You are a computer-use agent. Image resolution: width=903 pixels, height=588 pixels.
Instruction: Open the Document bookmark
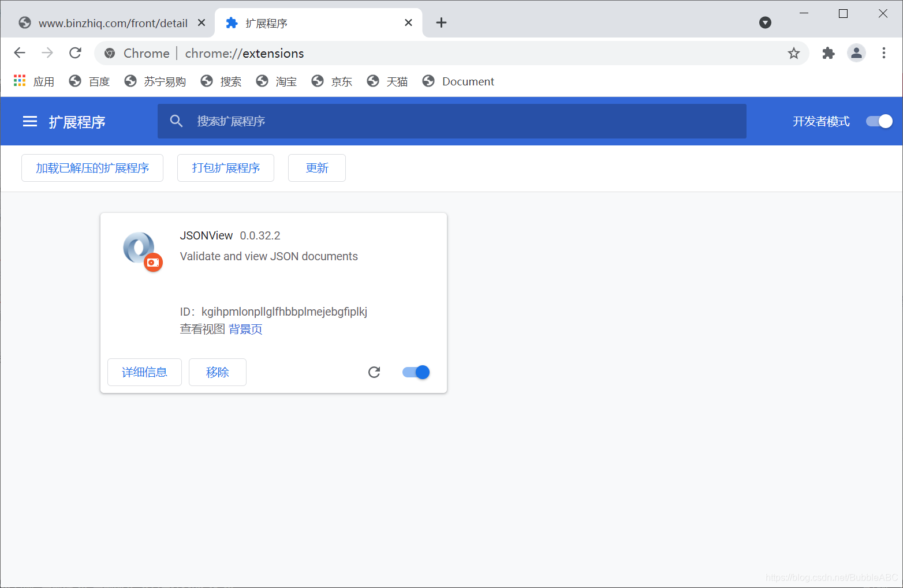[x=458, y=81]
